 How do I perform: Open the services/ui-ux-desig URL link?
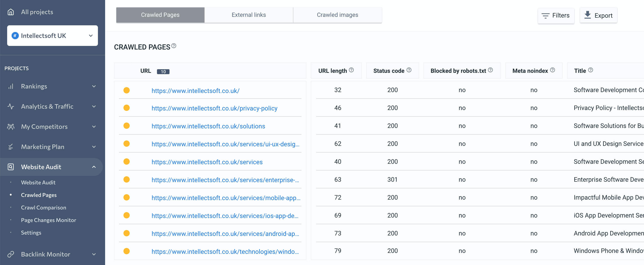(x=225, y=144)
